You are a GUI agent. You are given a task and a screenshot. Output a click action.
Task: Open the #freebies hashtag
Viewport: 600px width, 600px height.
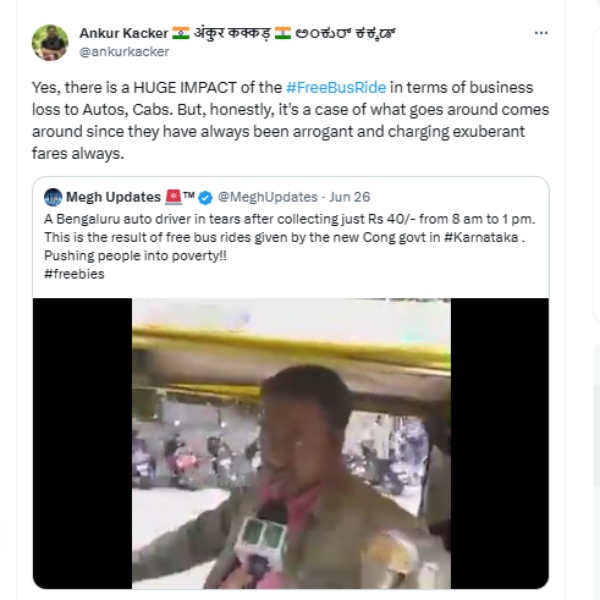pos(73,273)
